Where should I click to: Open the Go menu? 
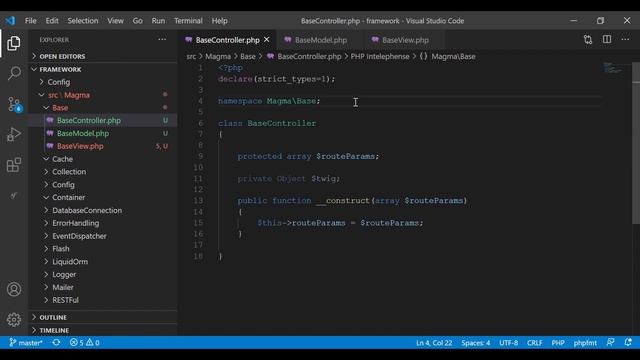pyautogui.click(x=138, y=20)
